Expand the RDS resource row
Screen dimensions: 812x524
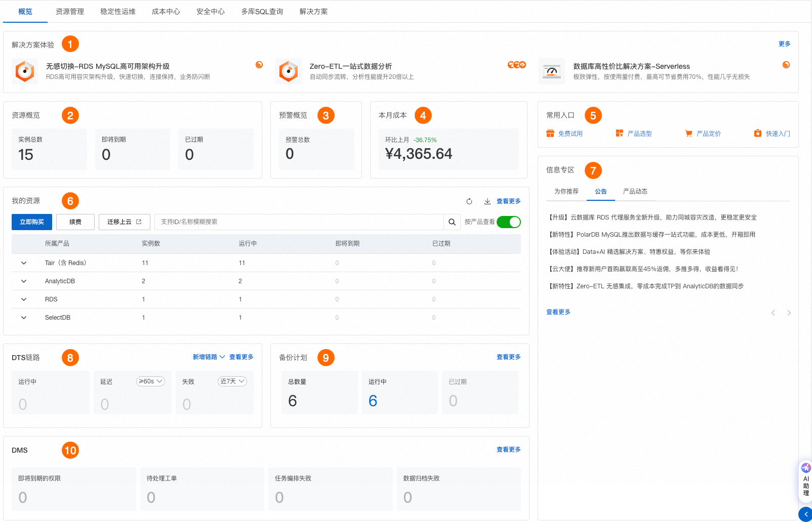(24, 299)
